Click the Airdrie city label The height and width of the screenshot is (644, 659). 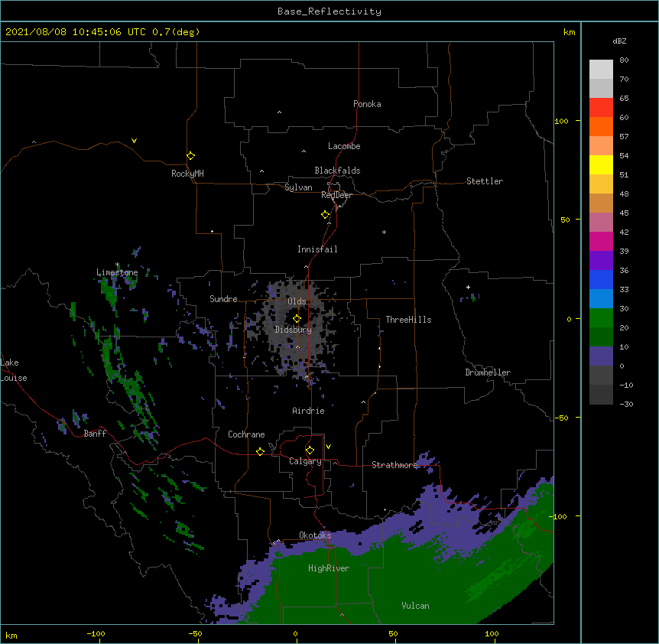coord(309,411)
